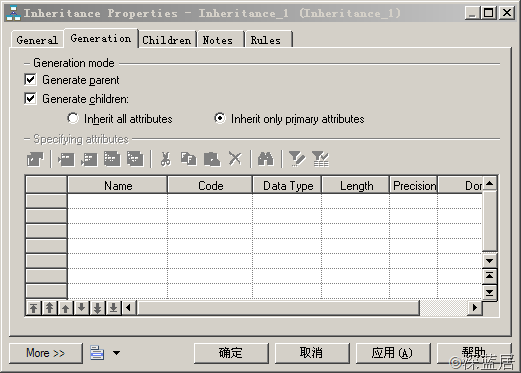The height and width of the screenshot is (373, 521).
Task: Click vertical scrollbar up arrow
Action: (489, 183)
